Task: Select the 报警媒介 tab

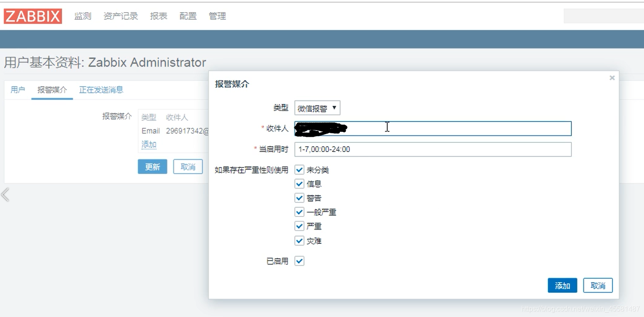Action: tap(52, 90)
